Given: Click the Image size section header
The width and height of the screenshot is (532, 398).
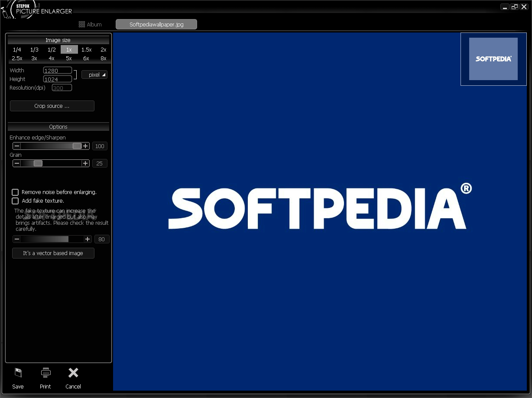Looking at the screenshot, I should click(x=58, y=40).
